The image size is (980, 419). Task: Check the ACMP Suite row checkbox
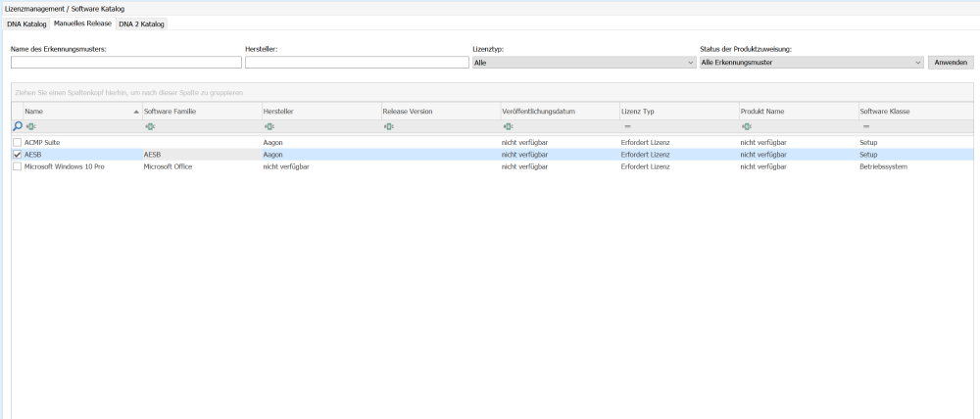point(17,142)
